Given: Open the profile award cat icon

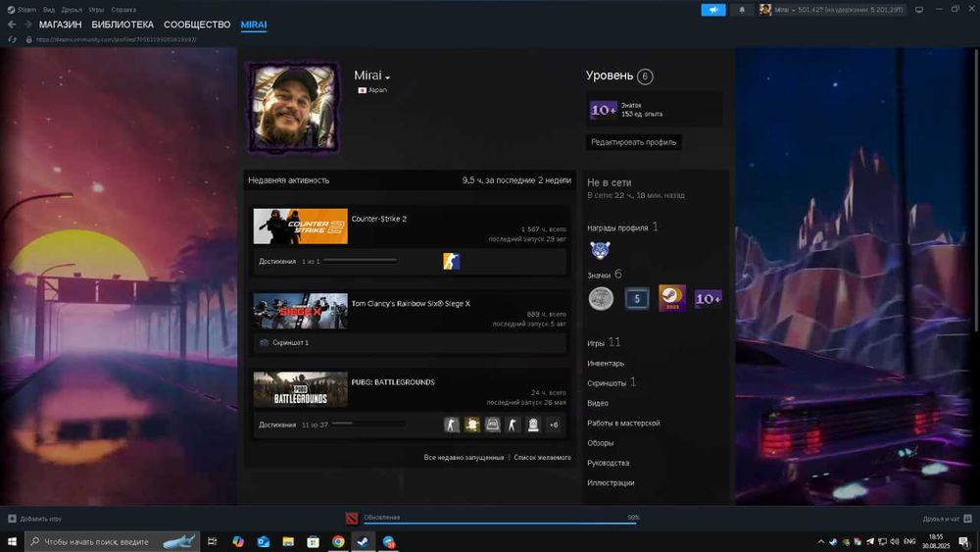Looking at the screenshot, I should click(600, 251).
